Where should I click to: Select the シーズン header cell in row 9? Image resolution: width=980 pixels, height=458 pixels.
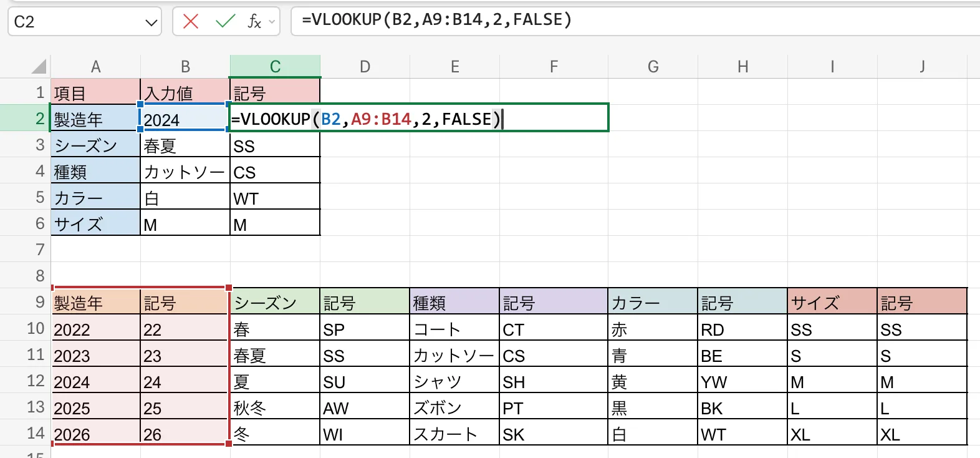coord(275,303)
